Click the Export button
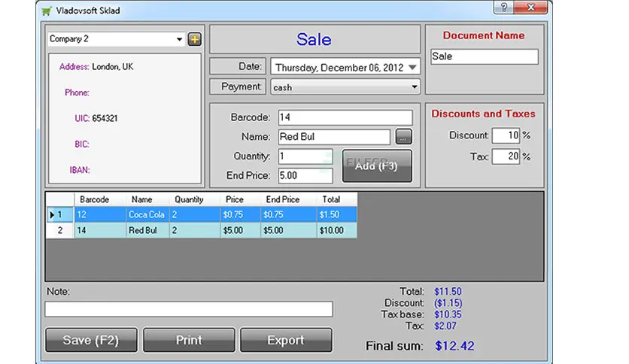 coord(285,340)
